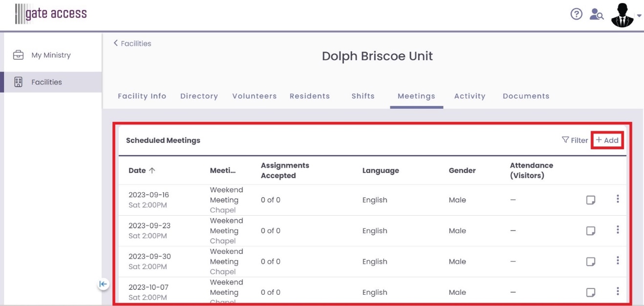This screenshot has height=306, width=644.
Task: Click Weekend Meeting in the 2023-09-30 row
Action: coord(226,256)
